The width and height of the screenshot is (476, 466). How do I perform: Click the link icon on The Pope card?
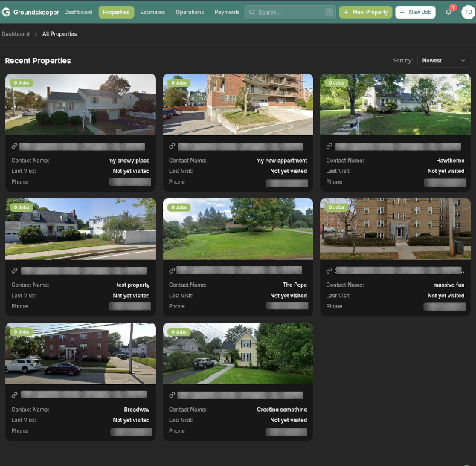click(172, 271)
